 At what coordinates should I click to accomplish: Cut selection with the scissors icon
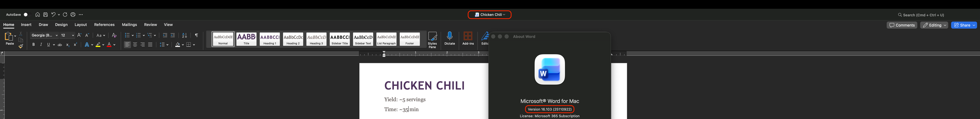coord(21,34)
